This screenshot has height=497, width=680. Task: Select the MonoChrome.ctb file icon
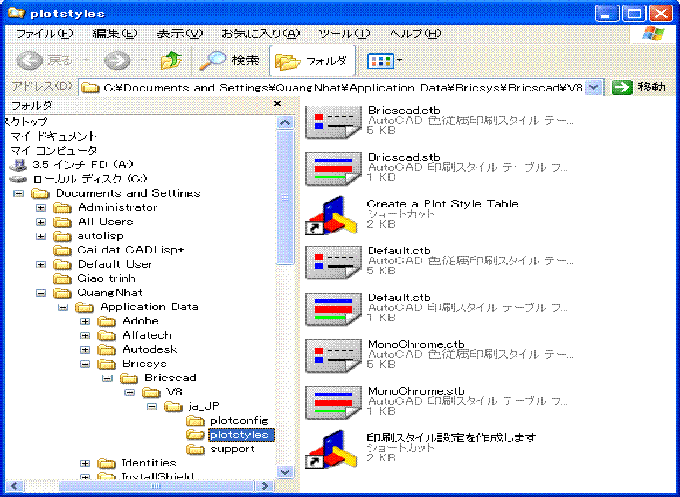333,356
